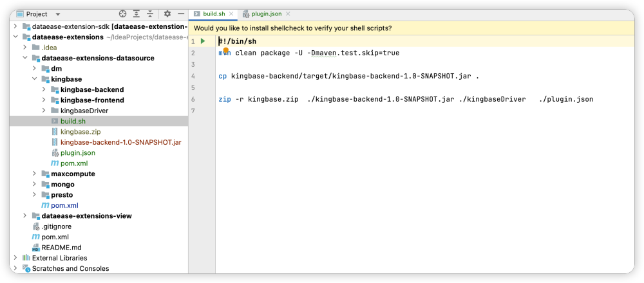Collapse the dataease-extensions-datasource folder
The width and height of the screenshot is (644, 283).
pyautogui.click(x=24, y=59)
